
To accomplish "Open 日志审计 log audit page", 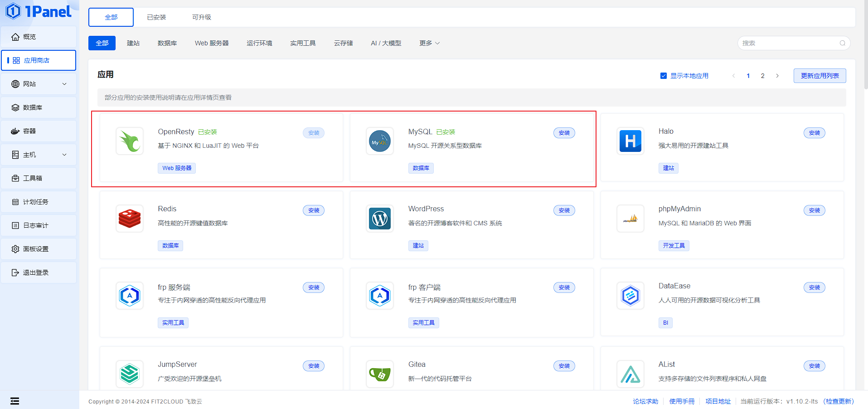I will [39, 225].
